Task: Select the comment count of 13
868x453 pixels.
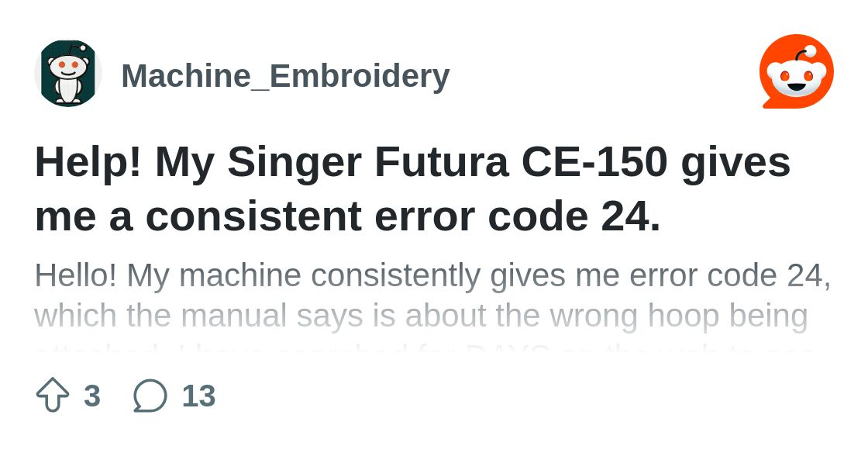Action: click(x=198, y=396)
